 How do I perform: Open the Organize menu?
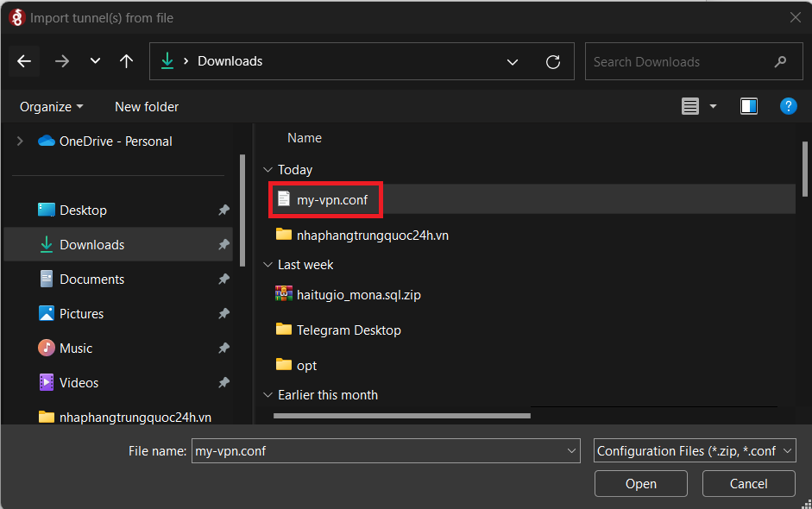(x=51, y=107)
